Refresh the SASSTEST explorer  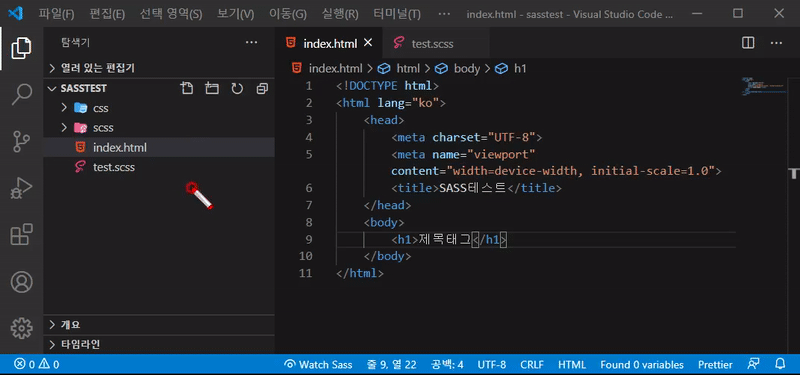[x=237, y=89]
